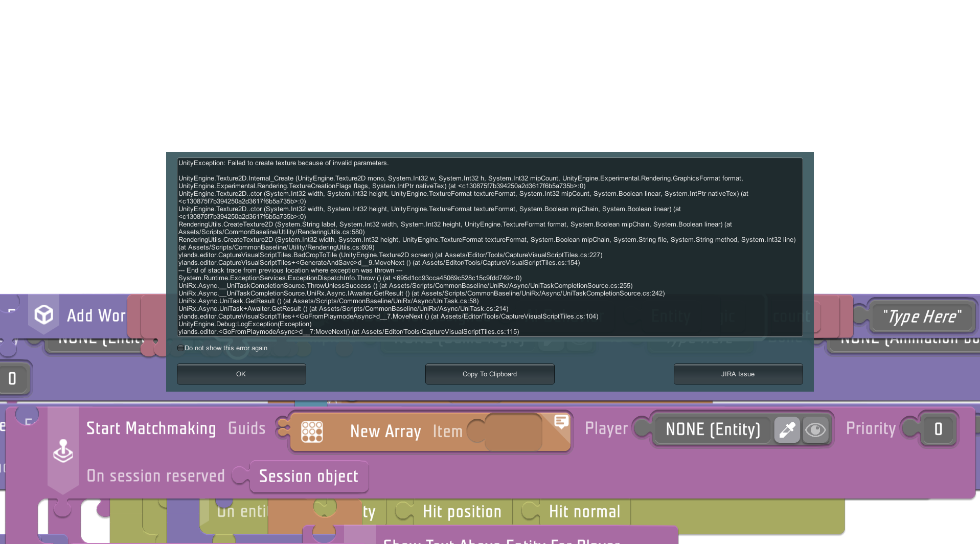The image size is (980, 544).
Task: Open the JIRA Issue button
Action: click(738, 374)
